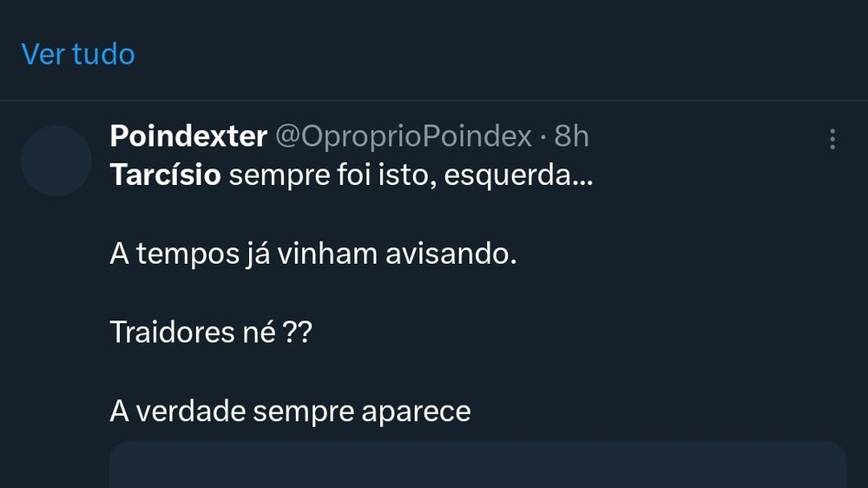Click the bold 'Tarcísio' keyword
The height and width of the screenshot is (488, 868).
point(166,177)
